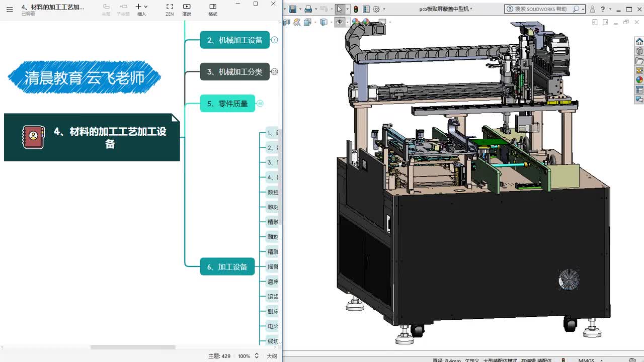Click the 清晨教育 云飞老师 title banner

click(x=85, y=77)
